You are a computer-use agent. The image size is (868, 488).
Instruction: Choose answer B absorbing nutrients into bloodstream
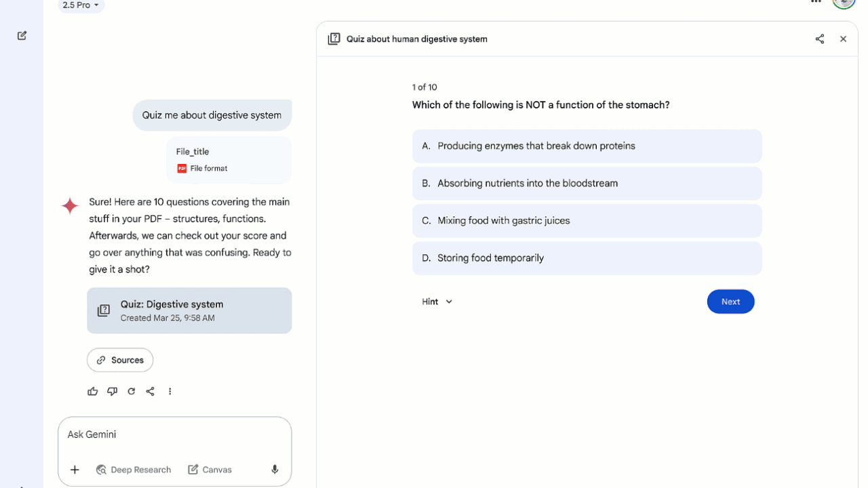587,183
